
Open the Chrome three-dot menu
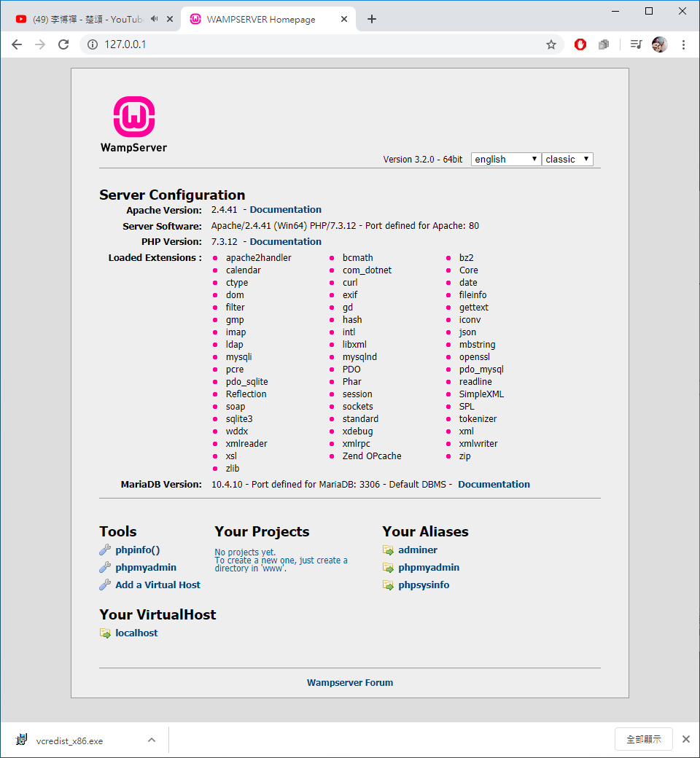[683, 44]
